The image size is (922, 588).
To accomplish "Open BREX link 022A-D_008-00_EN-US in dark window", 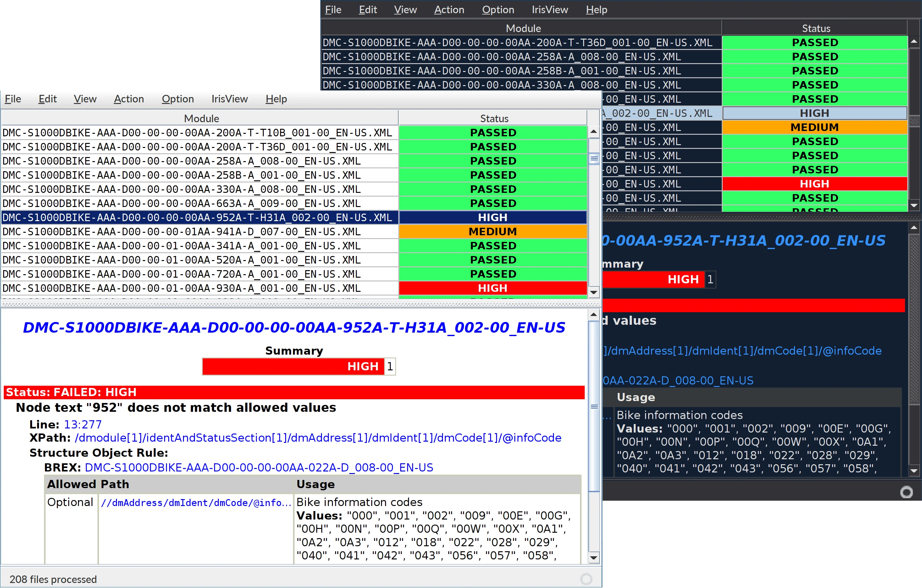I will [x=678, y=381].
